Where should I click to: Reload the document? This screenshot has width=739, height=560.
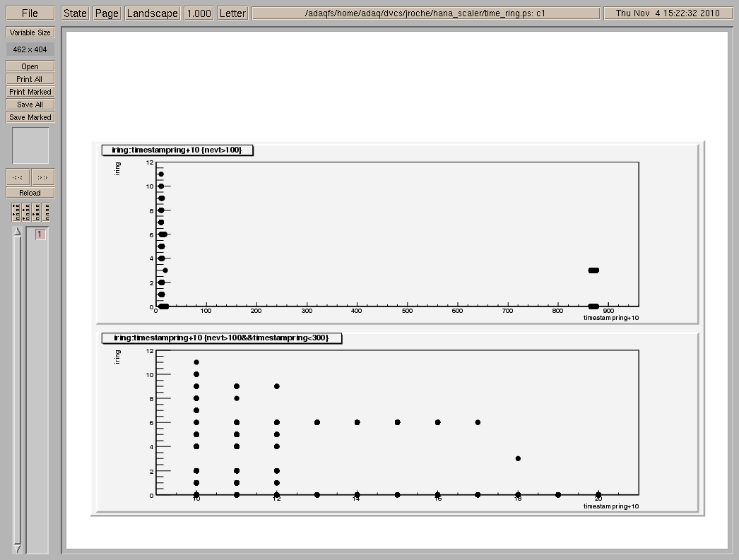click(30, 193)
